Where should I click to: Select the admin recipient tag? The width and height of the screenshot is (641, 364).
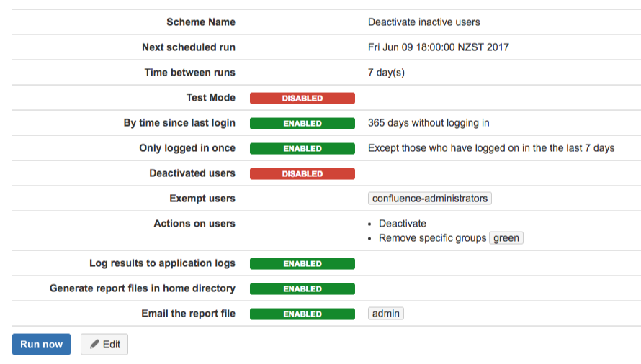[386, 314]
